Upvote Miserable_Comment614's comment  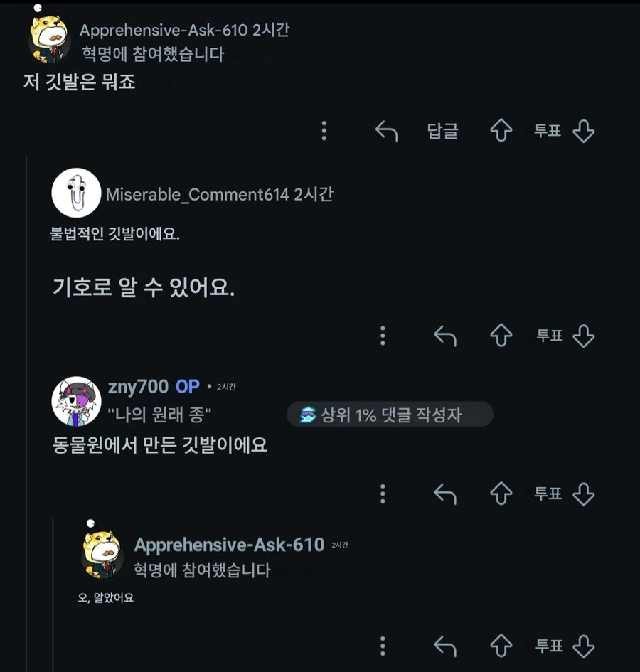(x=501, y=336)
